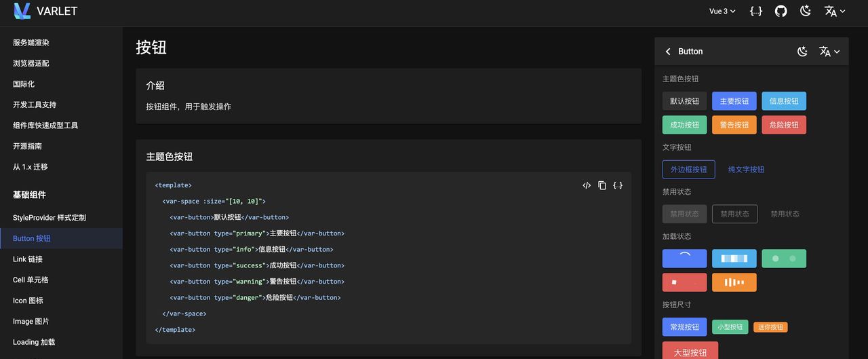Click the orange loading button with bars
868x359 pixels.
click(734, 282)
